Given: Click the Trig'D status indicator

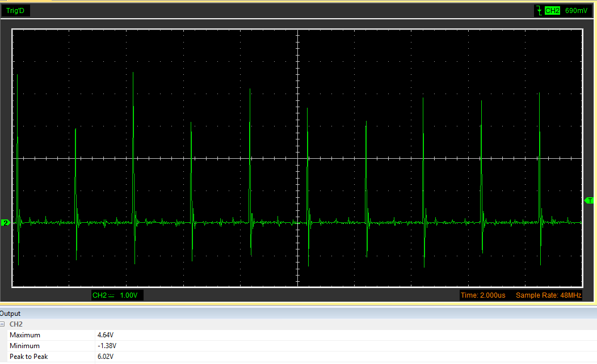Looking at the screenshot, I should pyautogui.click(x=16, y=10).
